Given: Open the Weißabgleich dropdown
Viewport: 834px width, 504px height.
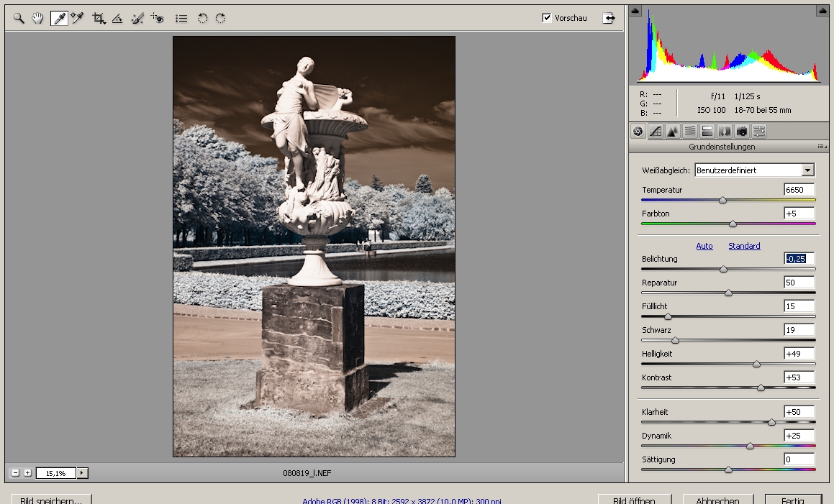Looking at the screenshot, I should pyautogui.click(x=807, y=170).
